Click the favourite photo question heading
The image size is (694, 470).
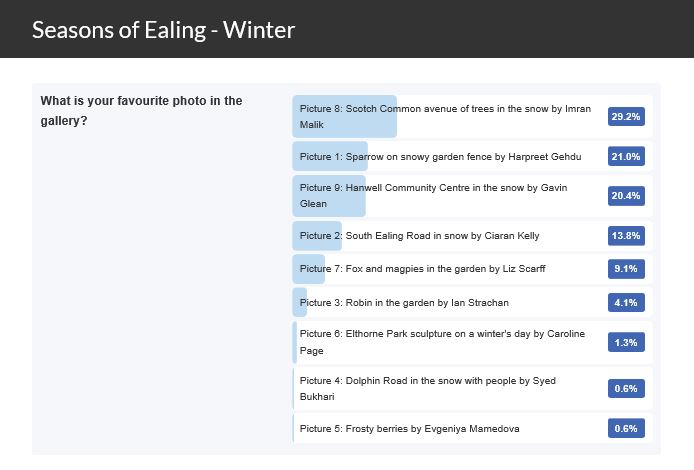click(141, 111)
